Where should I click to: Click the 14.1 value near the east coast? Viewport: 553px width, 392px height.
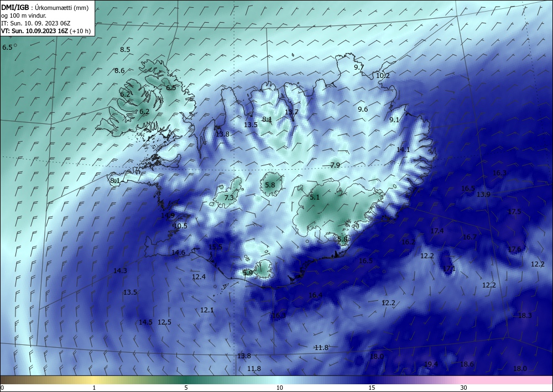pos(403,150)
